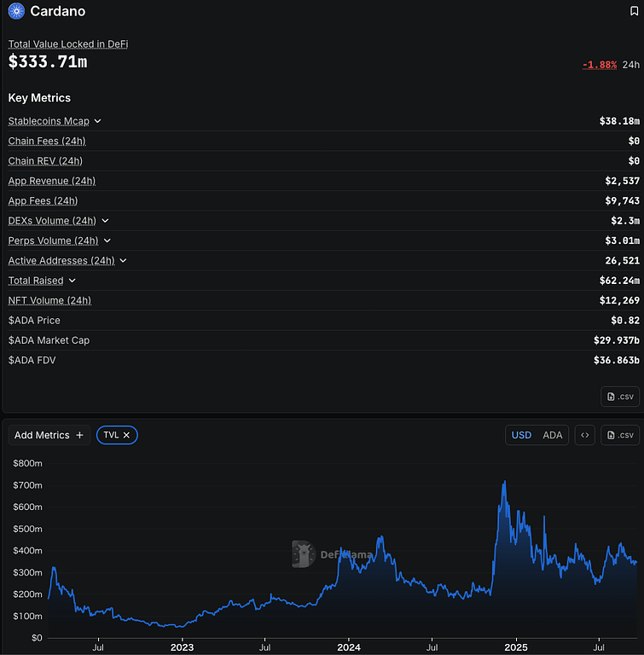Screen dimensions: 644x655
Task: Click the plus icon in Add Metrics
Action: point(80,435)
